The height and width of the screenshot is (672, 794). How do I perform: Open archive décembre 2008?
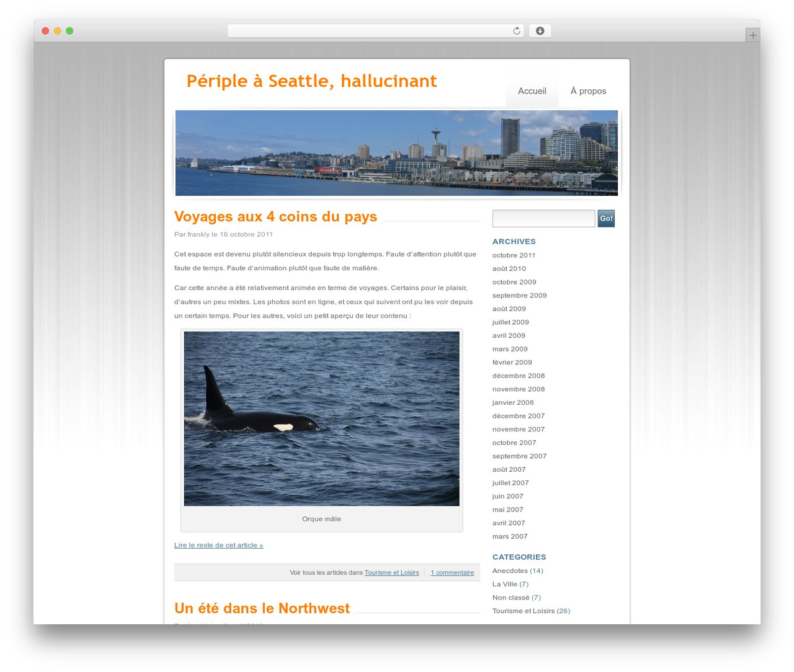(519, 376)
